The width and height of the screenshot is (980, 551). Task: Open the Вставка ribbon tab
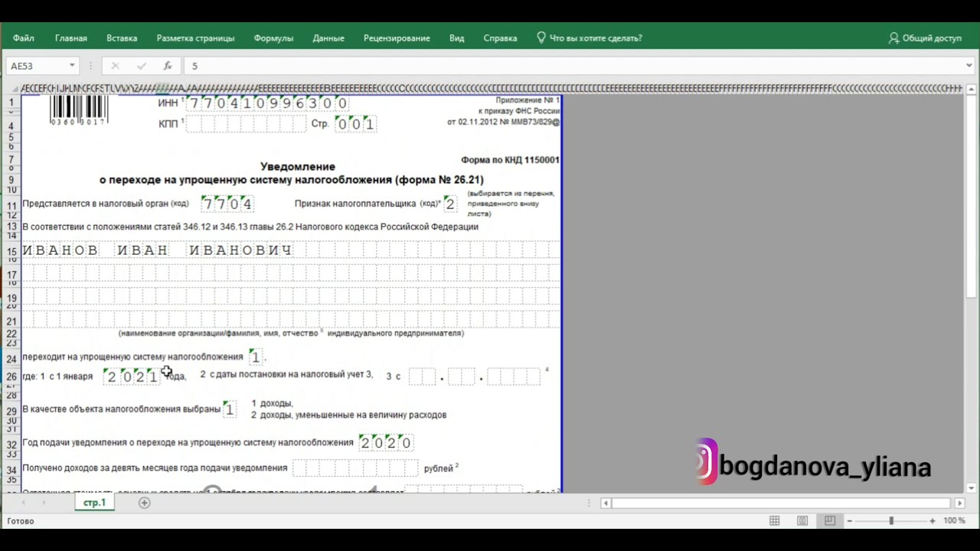[x=122, y=37]
